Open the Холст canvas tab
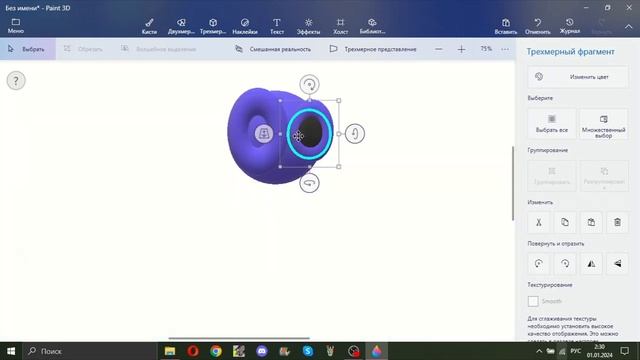The height and width of the screenshot is (360, 640). (340, 26)
